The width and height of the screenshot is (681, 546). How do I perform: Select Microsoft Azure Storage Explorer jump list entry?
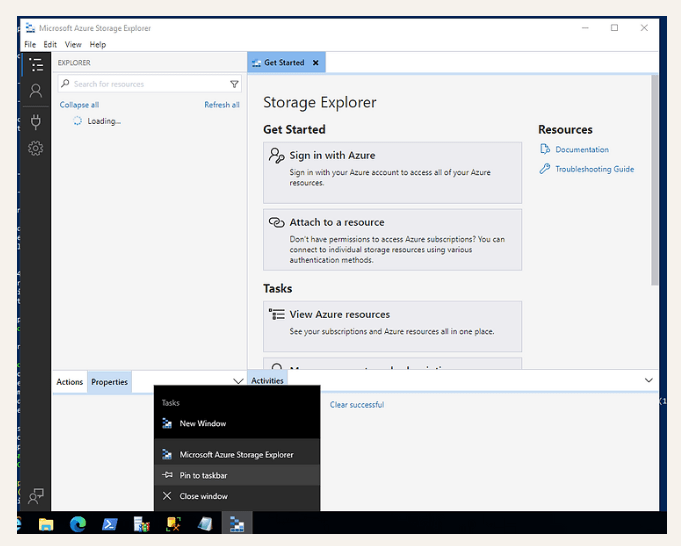237,454
